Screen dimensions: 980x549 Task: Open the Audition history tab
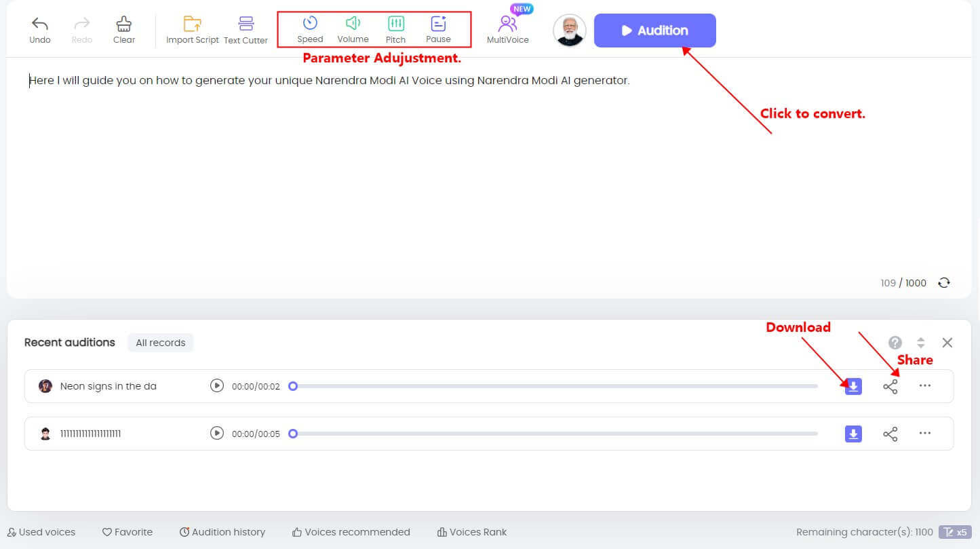[x=222, y=532]
